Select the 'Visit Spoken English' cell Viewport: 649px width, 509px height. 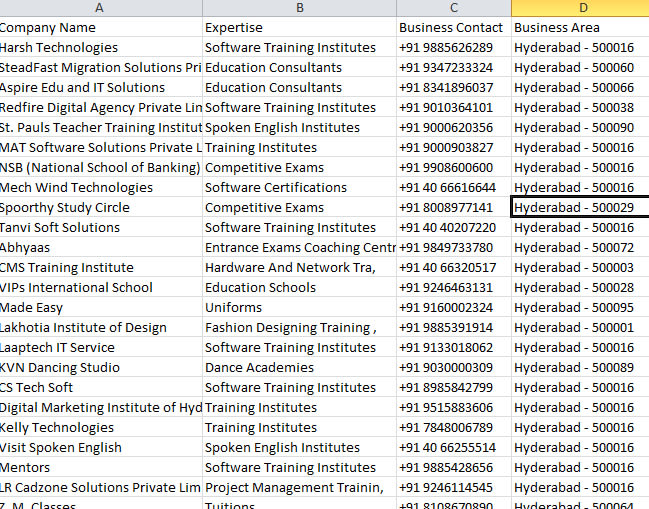(101, 447)
